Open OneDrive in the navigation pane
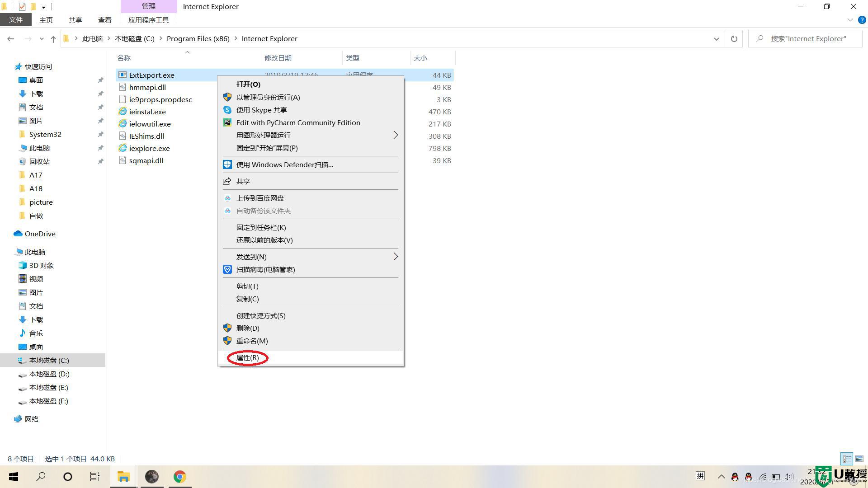 40,234
